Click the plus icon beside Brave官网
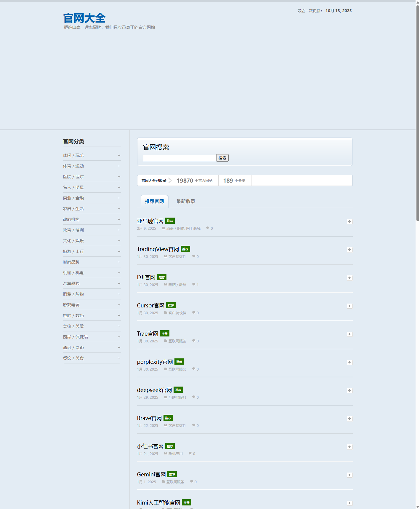 coord(350,419)
